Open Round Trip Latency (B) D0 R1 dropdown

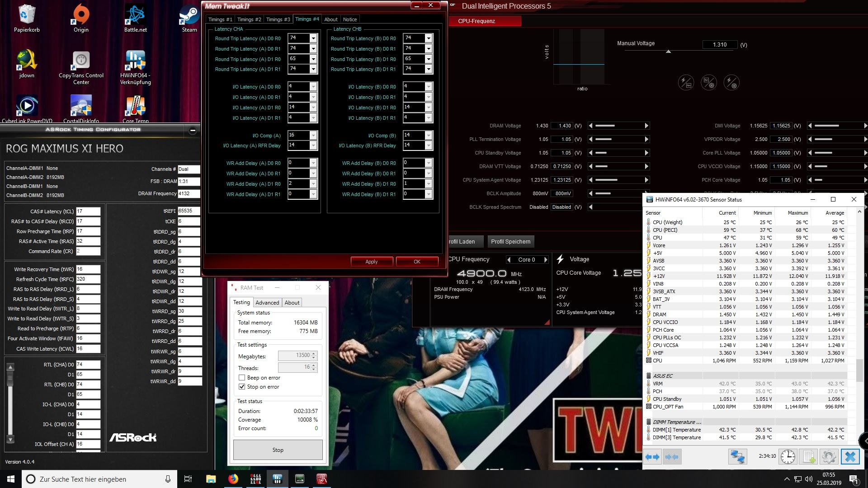[429, 49]
